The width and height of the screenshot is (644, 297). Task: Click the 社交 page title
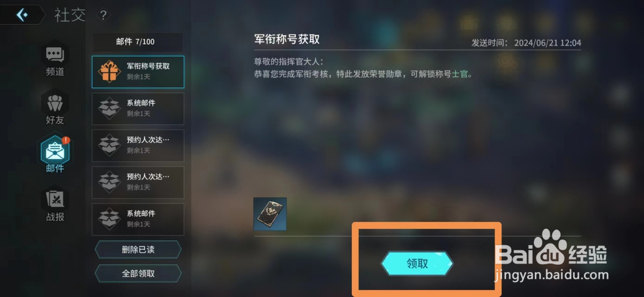pos(70,15)
